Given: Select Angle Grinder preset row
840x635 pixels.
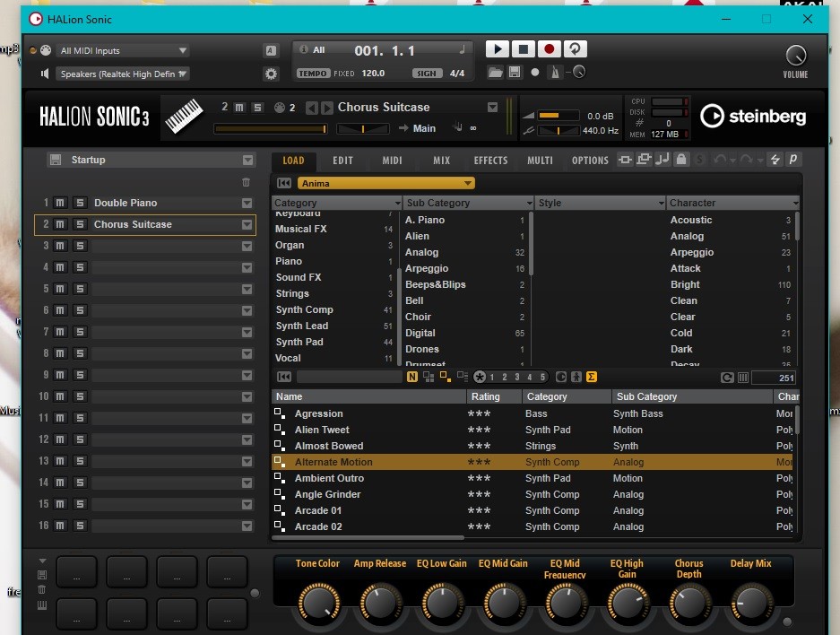Looking at the screenshot, I should [x=532, y=494].
